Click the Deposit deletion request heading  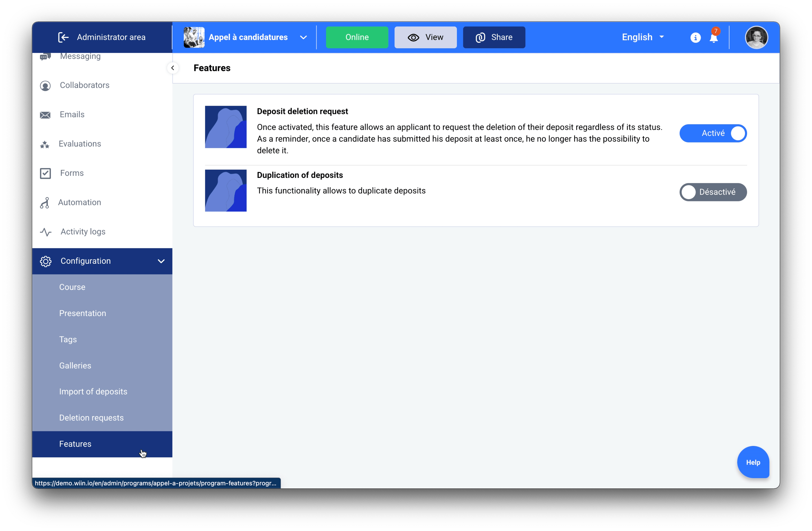point(302,111)
